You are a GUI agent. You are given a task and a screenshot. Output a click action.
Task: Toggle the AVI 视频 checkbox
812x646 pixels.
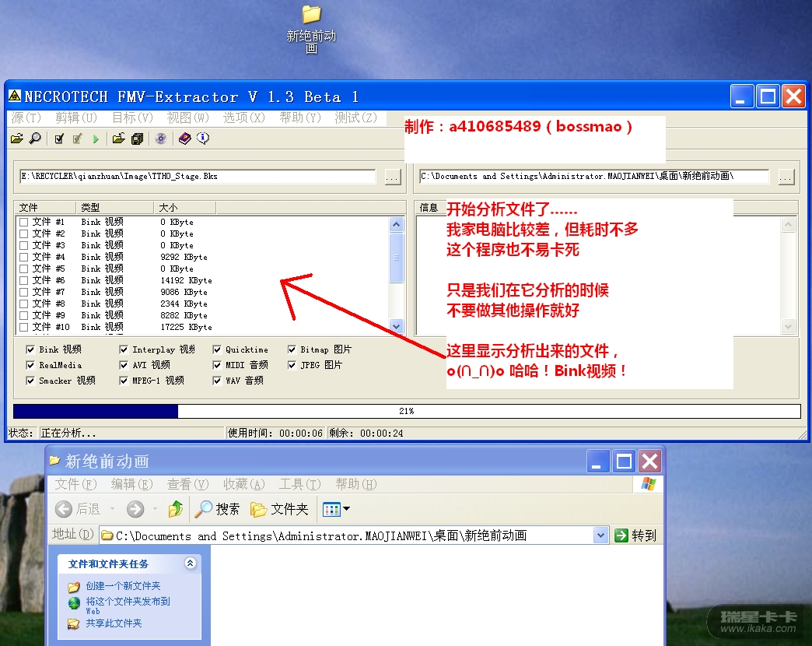click(x=123, y=365)
